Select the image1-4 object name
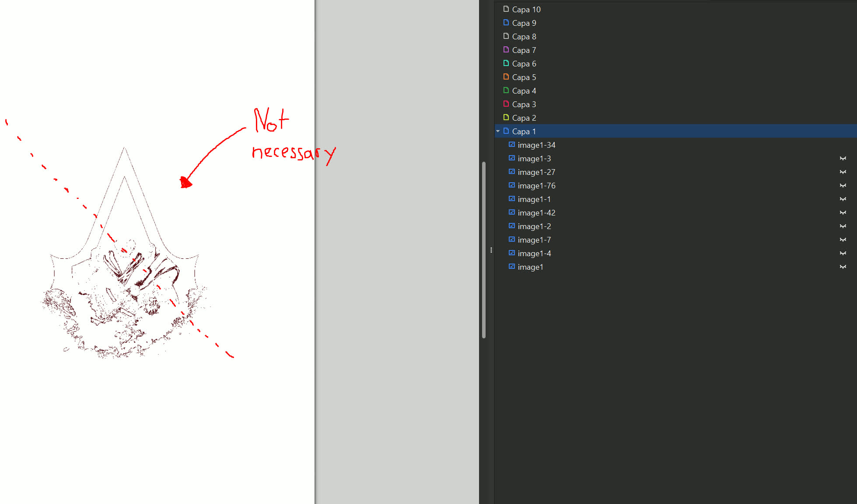Viewport: 857px width, 504px height. point(535,253)
